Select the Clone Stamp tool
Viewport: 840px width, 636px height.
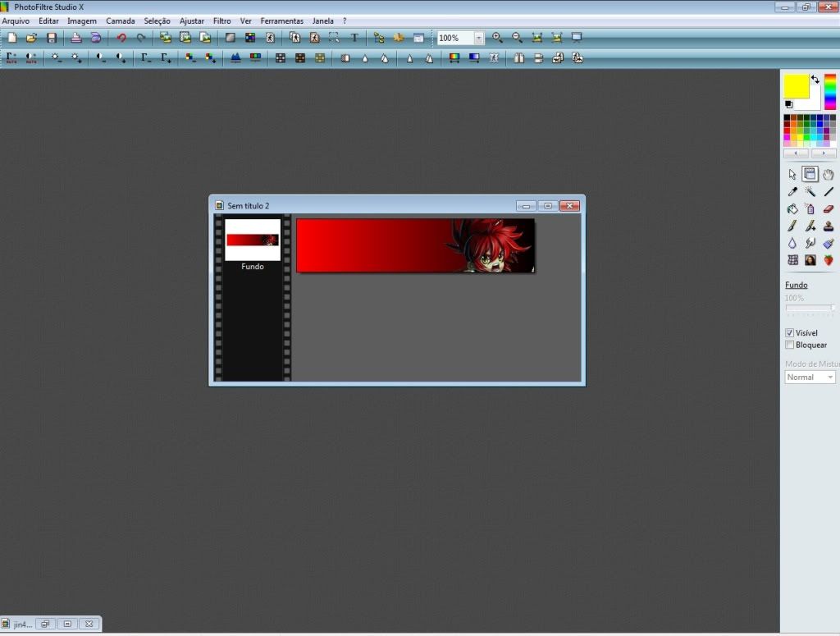(x=829, y=226)
